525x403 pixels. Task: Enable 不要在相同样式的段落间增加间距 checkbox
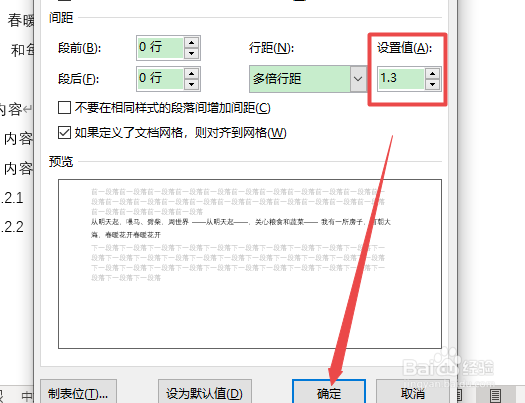coord(64,108)
